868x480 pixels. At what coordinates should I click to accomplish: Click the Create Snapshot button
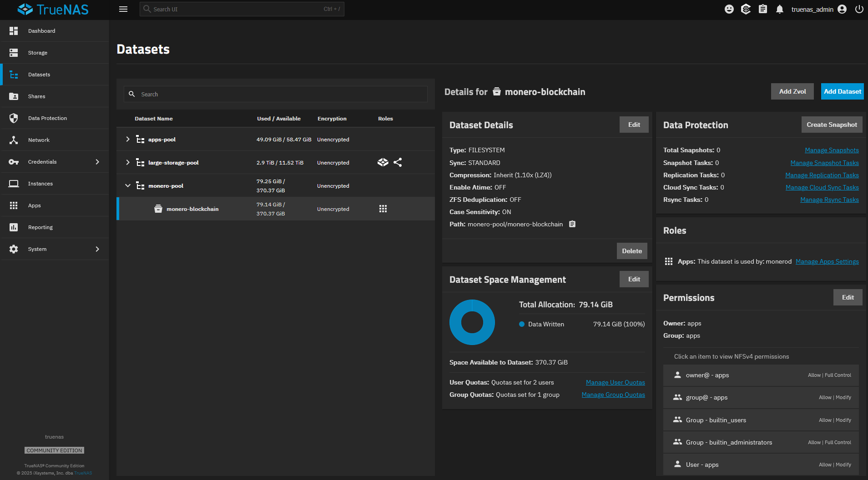832,124
